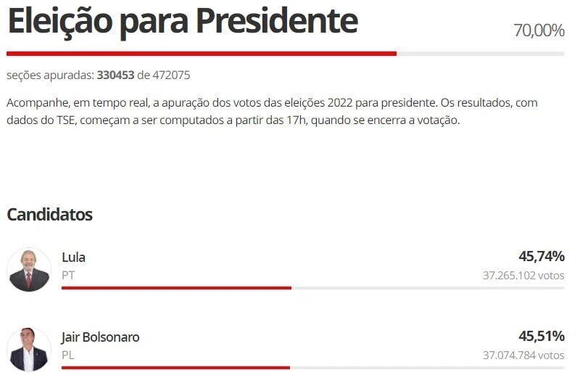
Task: Click the PL party label
Action: coord(68,355)
